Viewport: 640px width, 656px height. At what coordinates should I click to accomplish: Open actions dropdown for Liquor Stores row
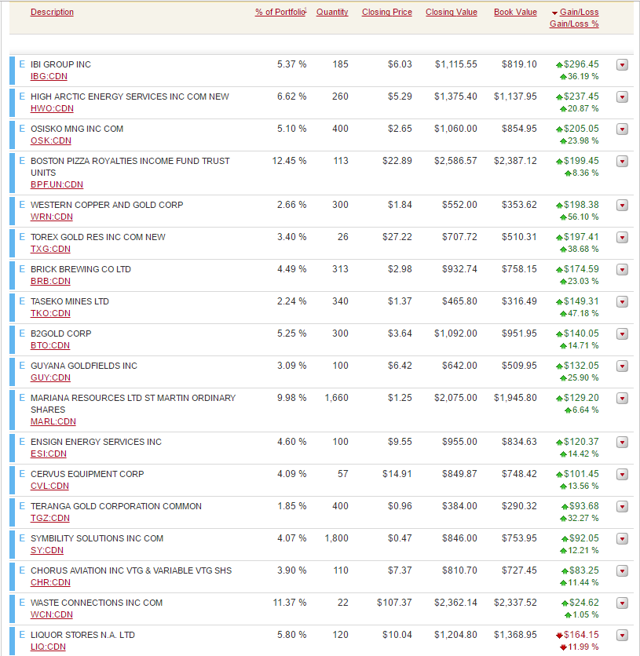pyautogui.click(x=622, y=636)
